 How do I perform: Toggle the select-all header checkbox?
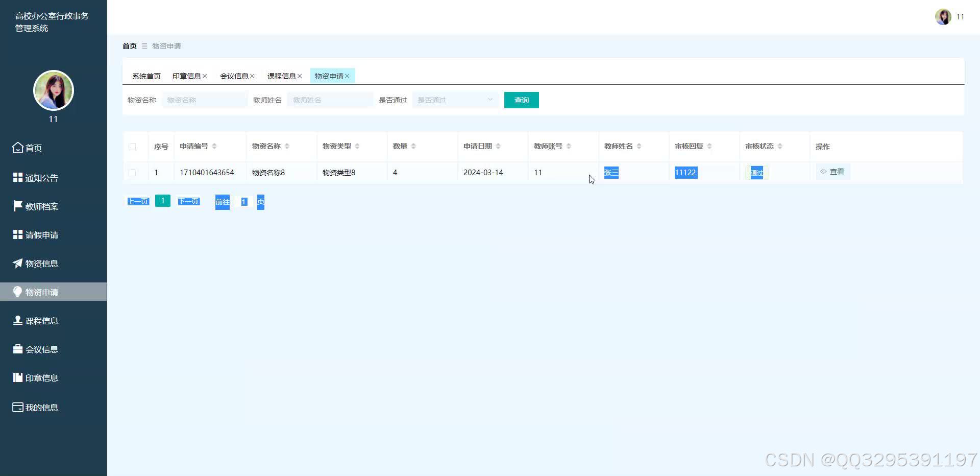coord(132,147)
